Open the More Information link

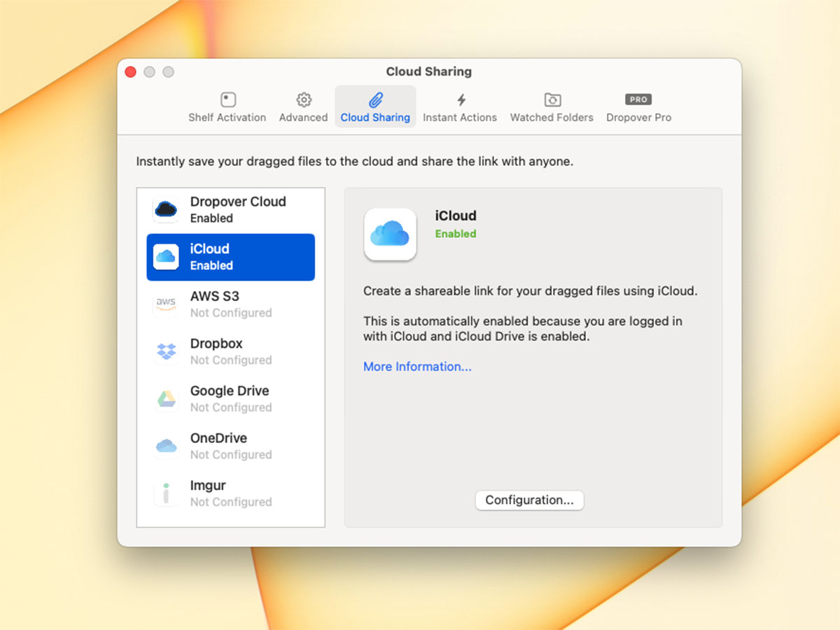pyautogui.click(x=417, y=367)
